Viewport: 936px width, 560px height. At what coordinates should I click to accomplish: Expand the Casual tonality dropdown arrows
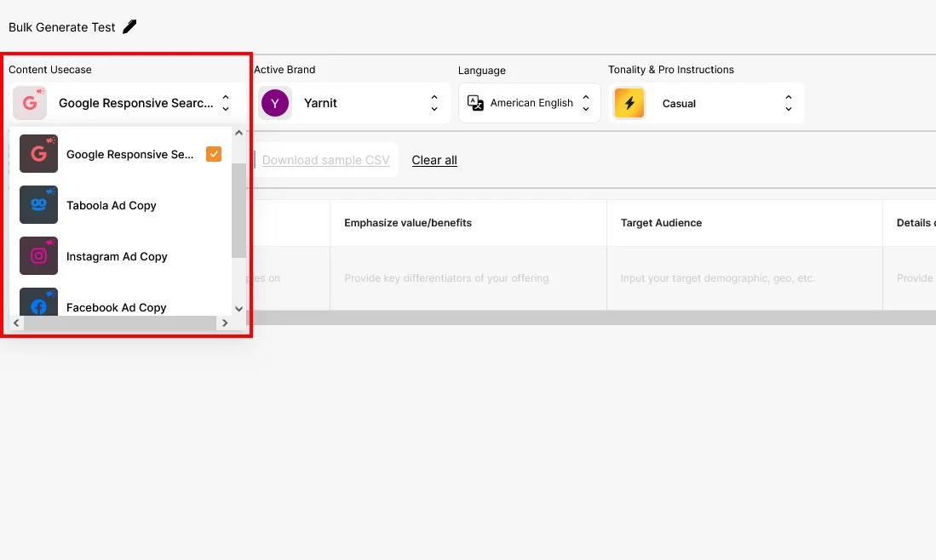click(x=789, y=103)
